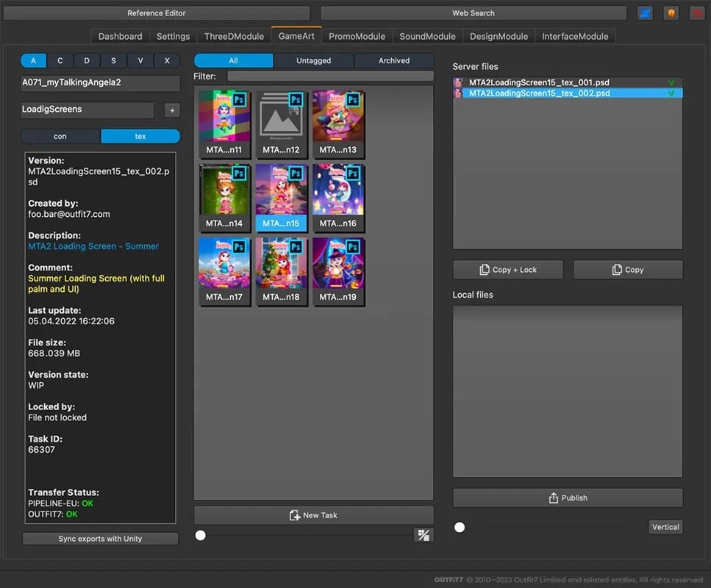
Task: Click the blue Z icon button
Action: (645, 13)
